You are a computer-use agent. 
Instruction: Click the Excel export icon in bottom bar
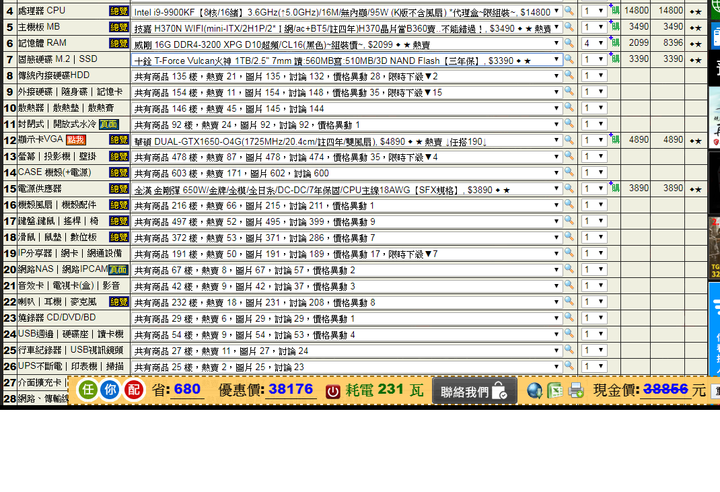[555, 390]
